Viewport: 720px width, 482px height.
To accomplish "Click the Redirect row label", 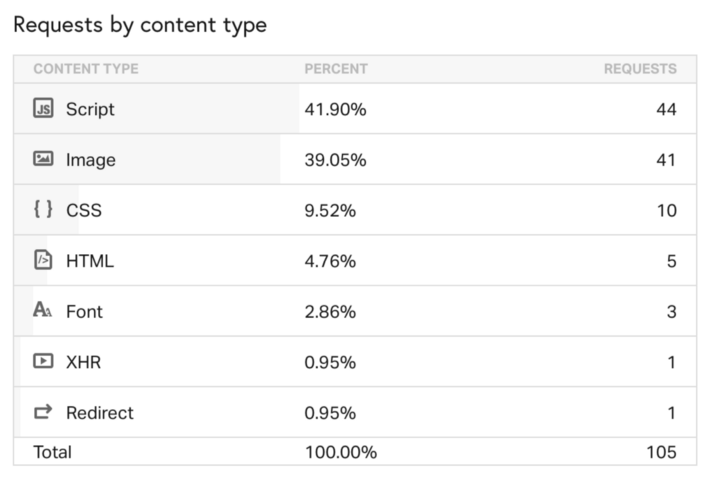I will 100,413.
